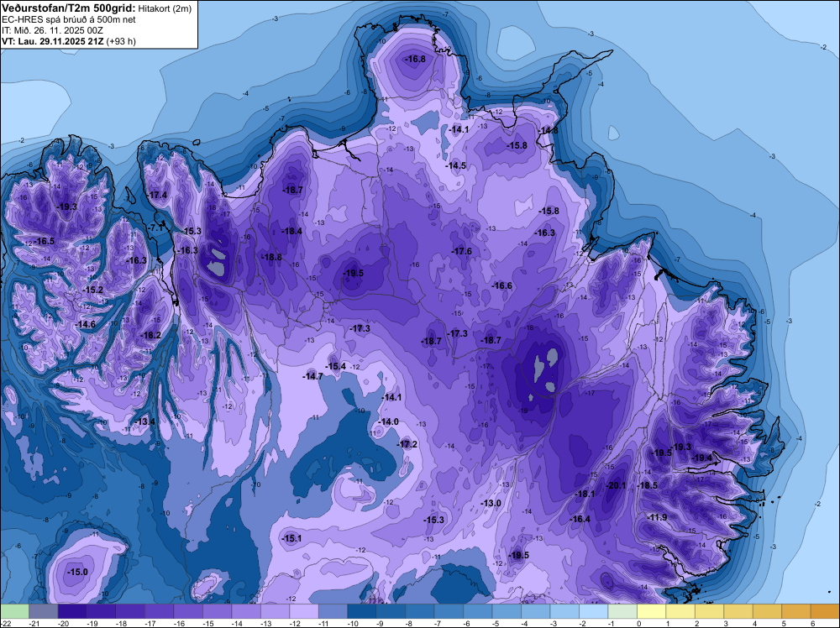Screen dimensions: 840x628
Task: Select the -7.1 temperature value
Action: click(155, 228)
